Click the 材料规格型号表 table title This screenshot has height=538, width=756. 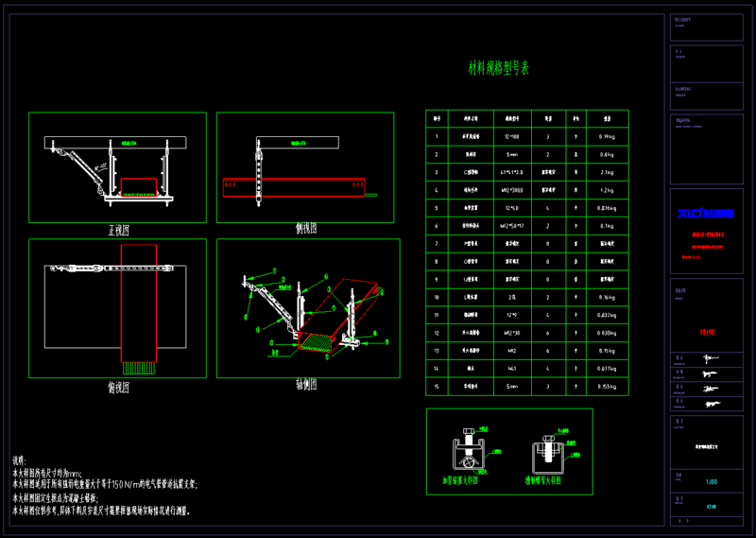coord(499,68)
